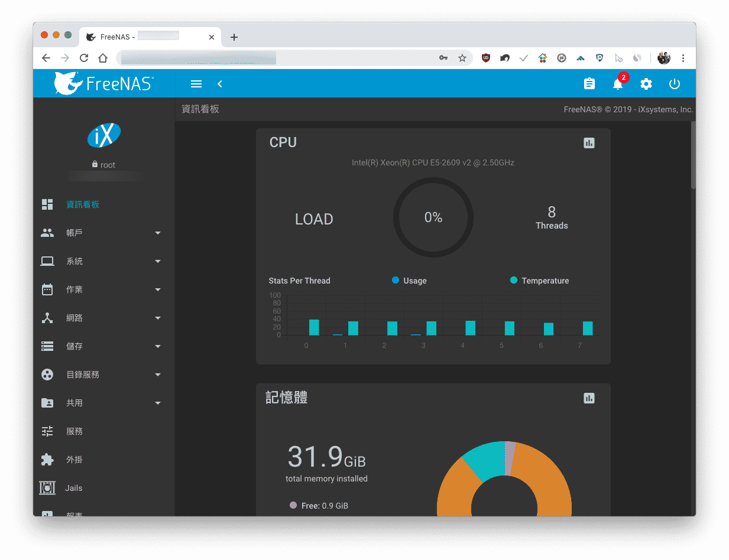This screenshot has width=729, height=560.
Task: Click the gray circular sync extension icon
Action: coord(562,58)
